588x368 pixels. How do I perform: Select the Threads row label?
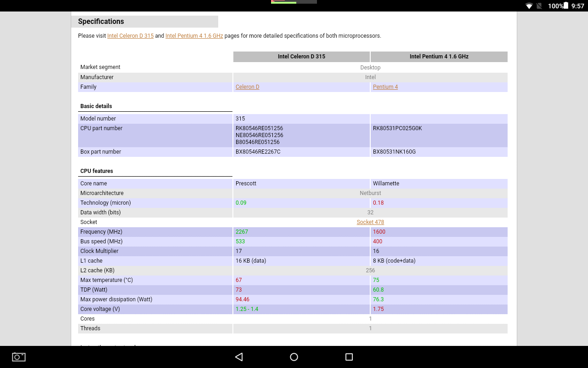click(x=90, y=328)
